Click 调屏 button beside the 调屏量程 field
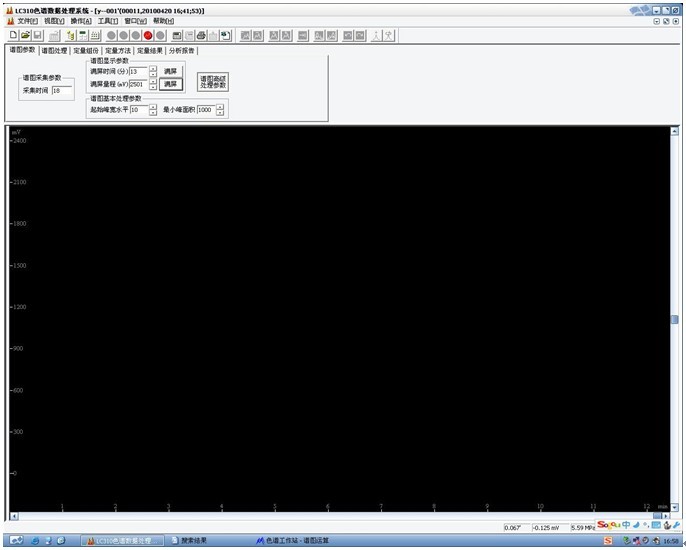This screenshot has height=550, width=686. click(171, 84)
